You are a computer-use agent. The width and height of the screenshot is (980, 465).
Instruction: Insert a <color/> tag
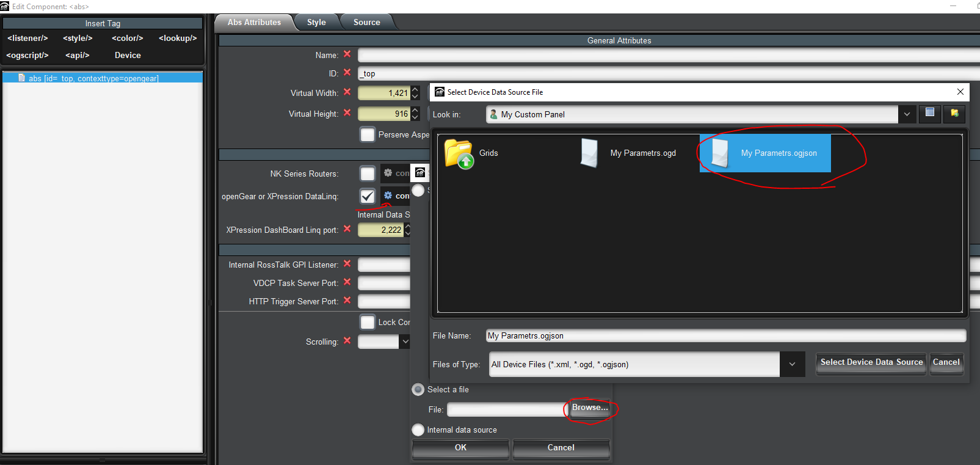coord(128,38)
